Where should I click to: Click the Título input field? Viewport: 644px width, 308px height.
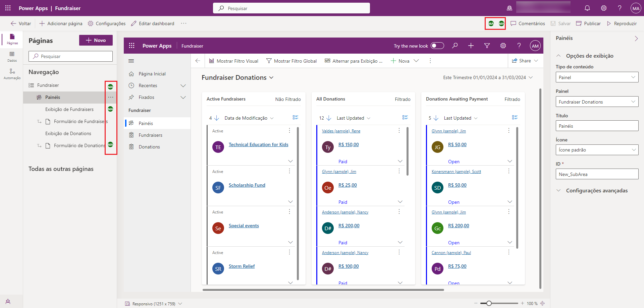(x=597, y=126)
